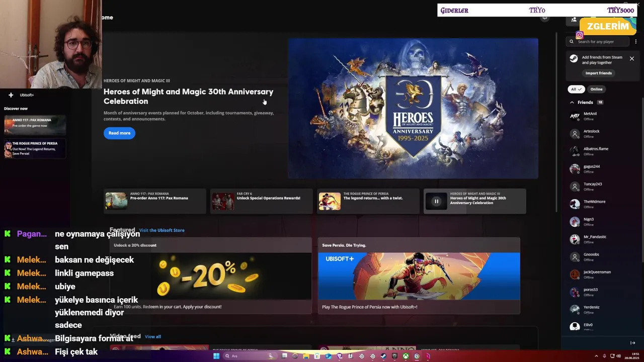
Task: Click the Steam logo in the import banner
Action: pos(574,59)
